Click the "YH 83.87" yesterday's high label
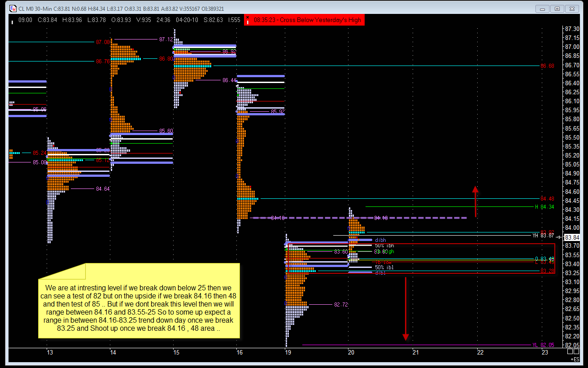 [543, 236]
